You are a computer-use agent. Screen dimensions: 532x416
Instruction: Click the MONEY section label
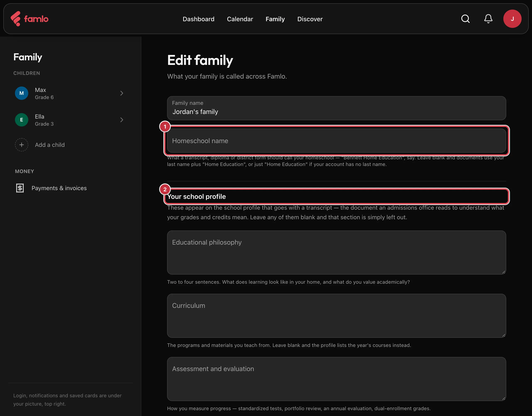pos(24,171)
